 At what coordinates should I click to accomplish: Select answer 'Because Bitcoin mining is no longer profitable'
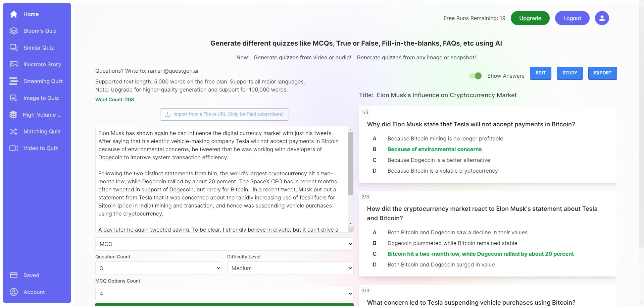(445, 138)
